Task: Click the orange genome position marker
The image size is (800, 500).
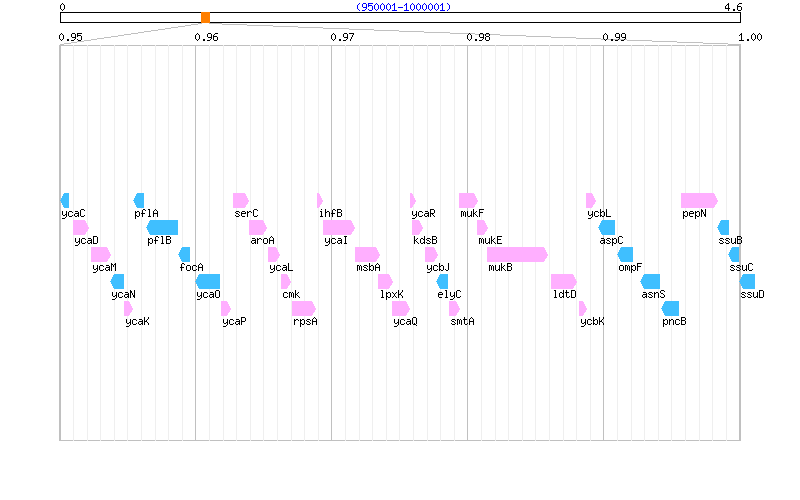Action: click(205, 17)
